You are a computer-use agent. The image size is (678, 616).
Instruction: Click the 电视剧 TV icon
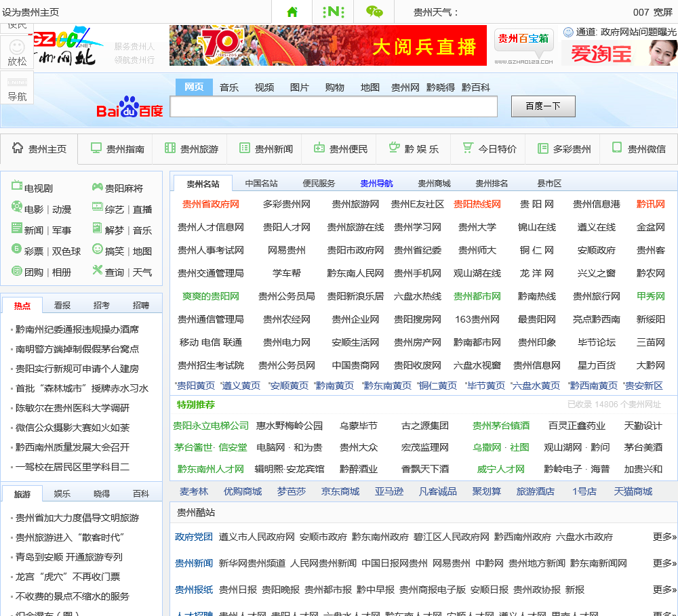click(17, 188)
